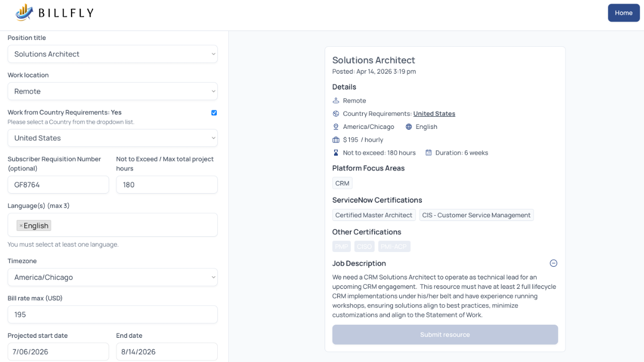
Task: Click the Home button
Action: (x=623, y=13)
